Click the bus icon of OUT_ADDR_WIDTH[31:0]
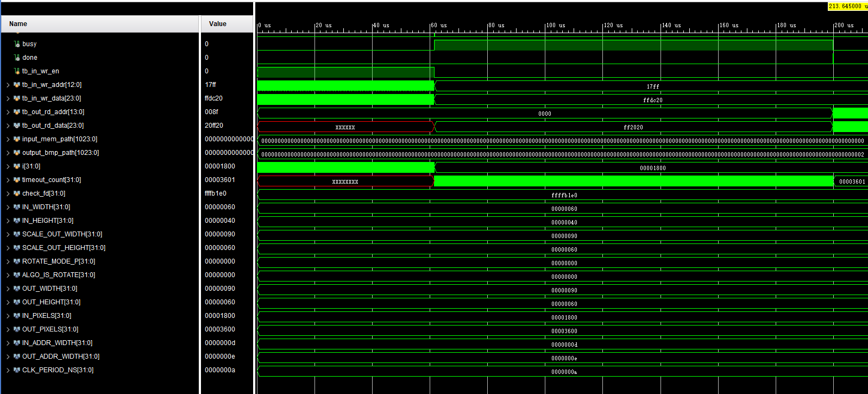Screen dimensions: 868x394 tap(17, 357)
